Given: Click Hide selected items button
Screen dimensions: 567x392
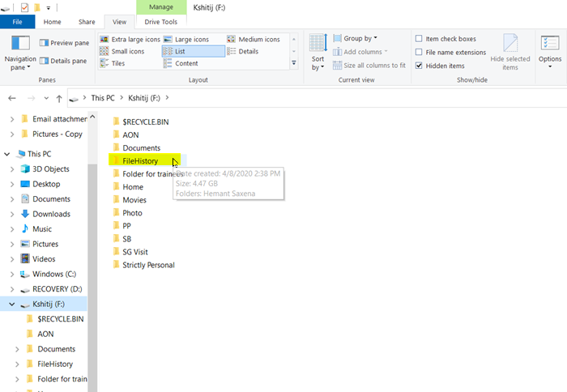Looking at the screenshot, I should point(509,53).
